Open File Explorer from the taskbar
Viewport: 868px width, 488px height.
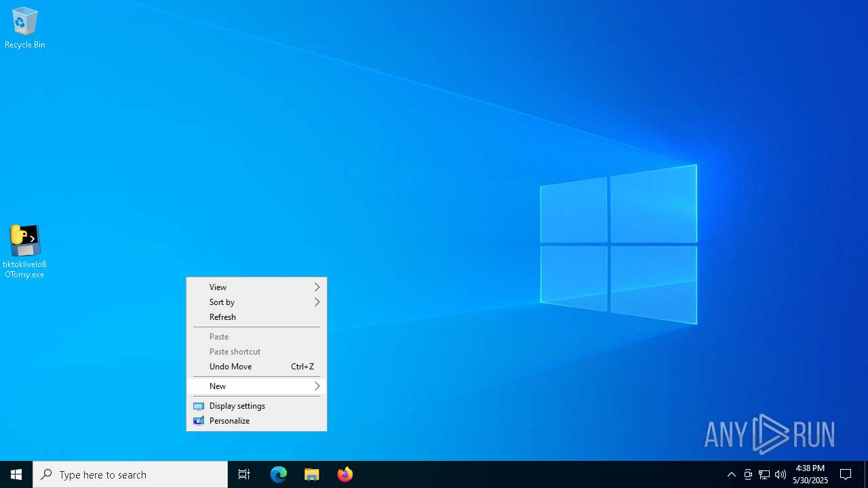[312, 474]
